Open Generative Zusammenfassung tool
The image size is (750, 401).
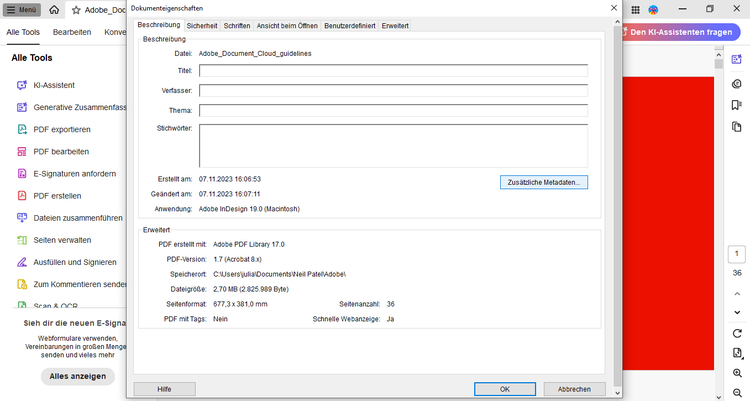pos(71,107)
